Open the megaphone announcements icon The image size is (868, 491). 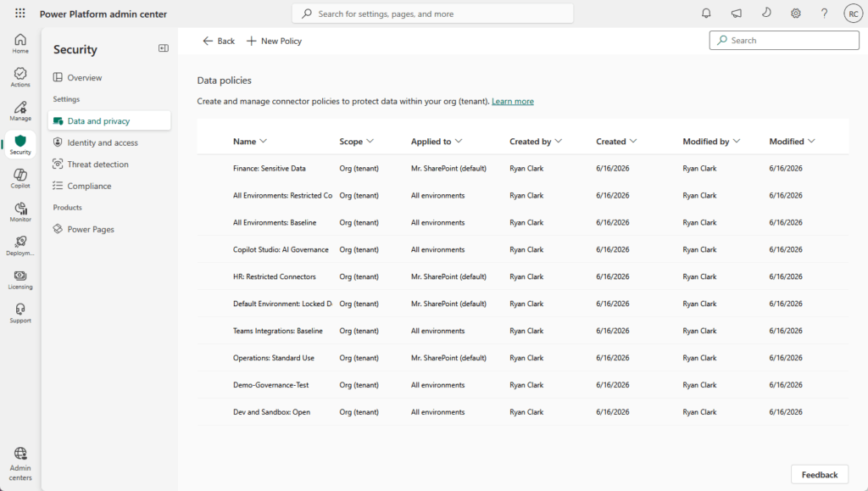(737, 14)
